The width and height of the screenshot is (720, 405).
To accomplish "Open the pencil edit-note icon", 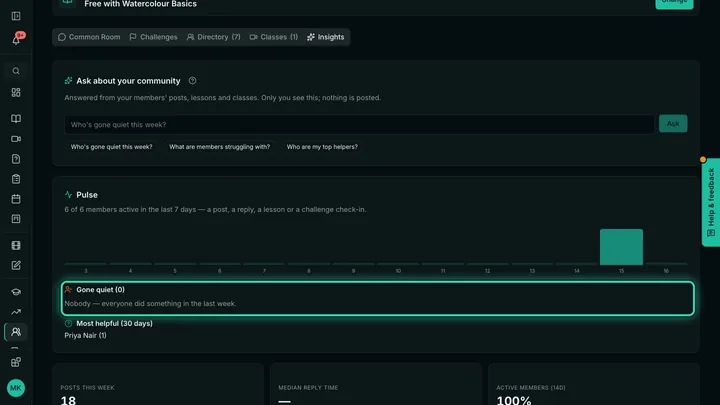I will pos(16,265).
